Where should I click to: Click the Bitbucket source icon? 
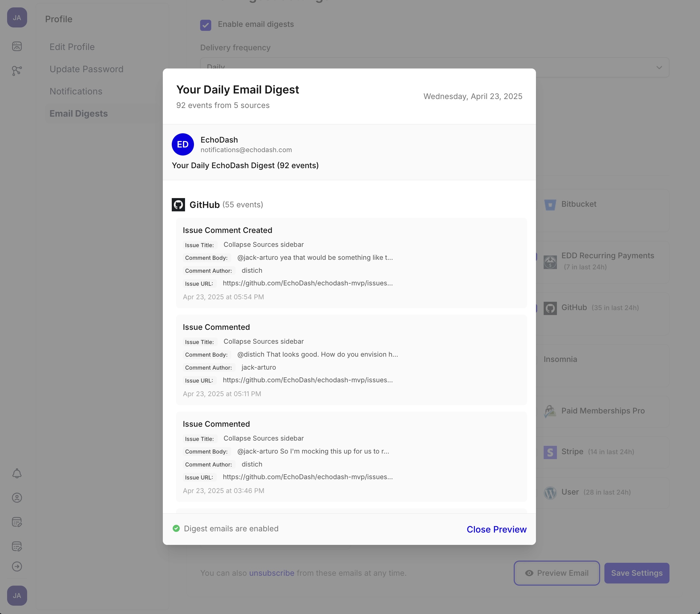pos(550,205)
